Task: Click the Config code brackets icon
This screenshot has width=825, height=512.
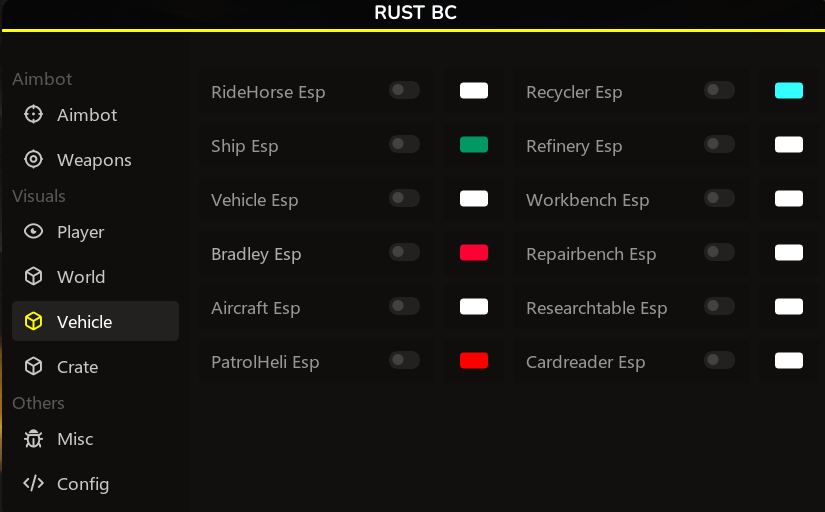Action: tap(34, 484)
